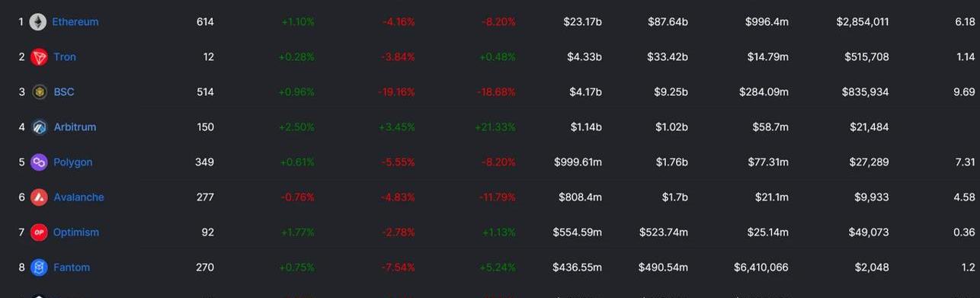Open the Ethereum chain link

[x=75, y=22]
